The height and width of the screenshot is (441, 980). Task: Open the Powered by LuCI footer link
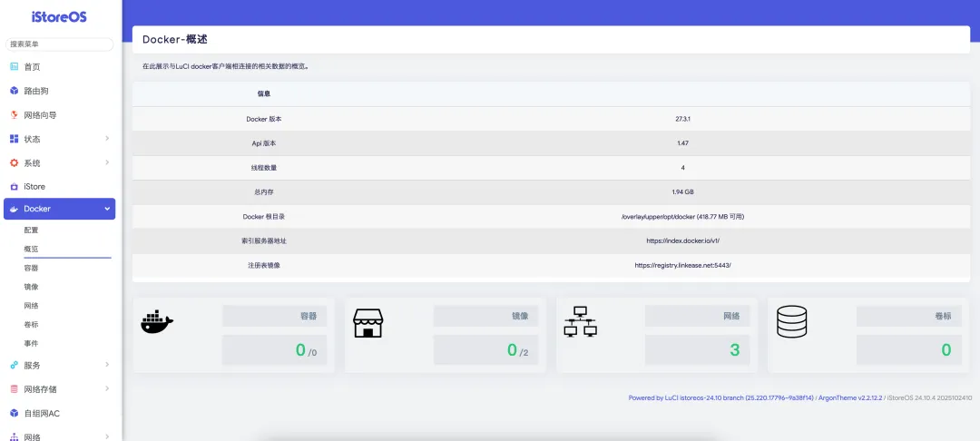(x=720, y=398)
